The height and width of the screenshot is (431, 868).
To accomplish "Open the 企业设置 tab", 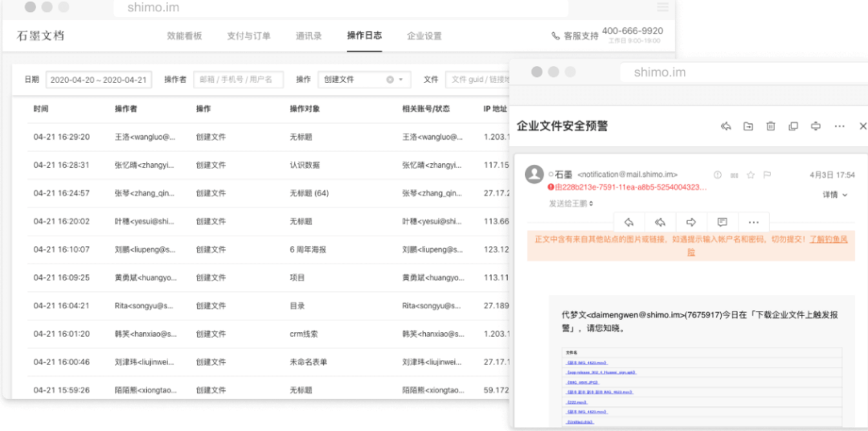I will tap(424, 36).
